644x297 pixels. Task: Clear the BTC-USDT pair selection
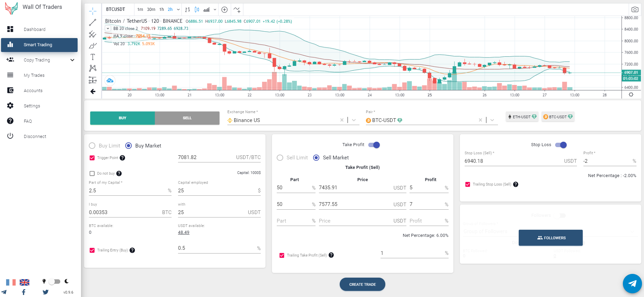pos(480,120)
